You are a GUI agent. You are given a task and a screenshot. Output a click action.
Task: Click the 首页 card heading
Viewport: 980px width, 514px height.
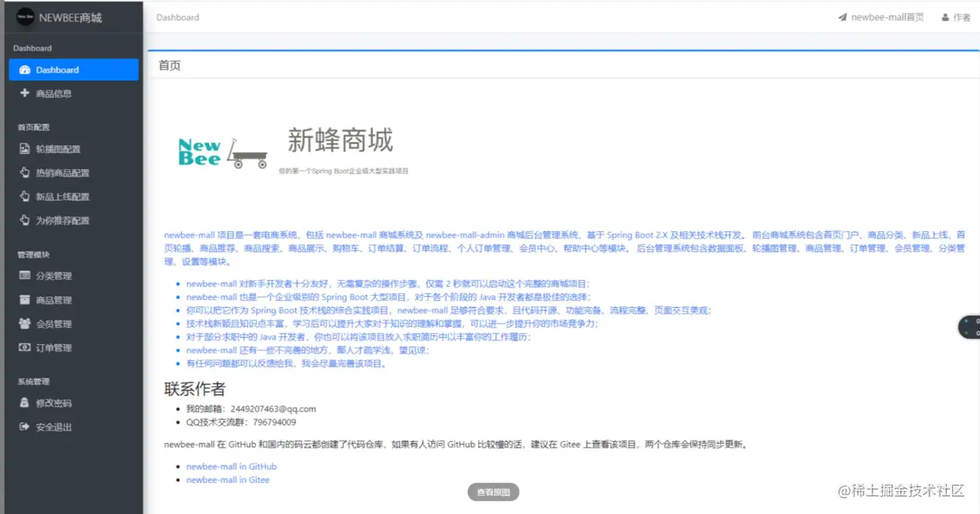point(170,66)
